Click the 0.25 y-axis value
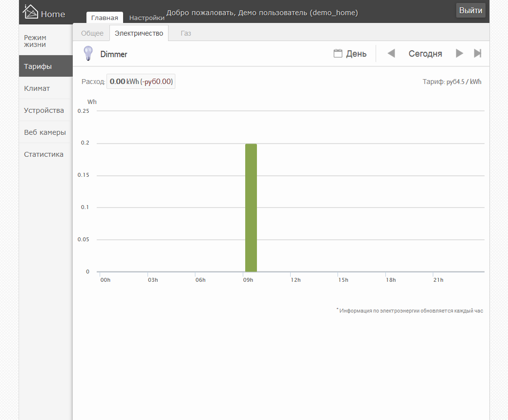 point(83,111)
